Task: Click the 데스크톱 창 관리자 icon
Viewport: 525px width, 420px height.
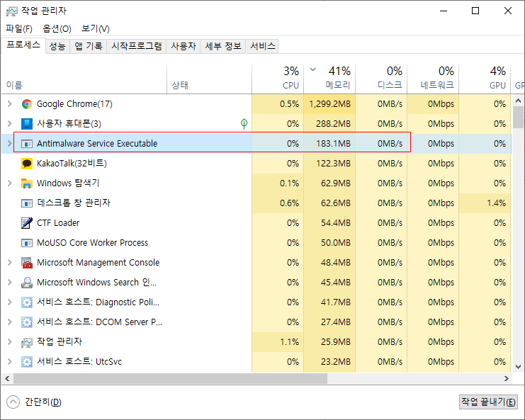Action: pos(27,203)
